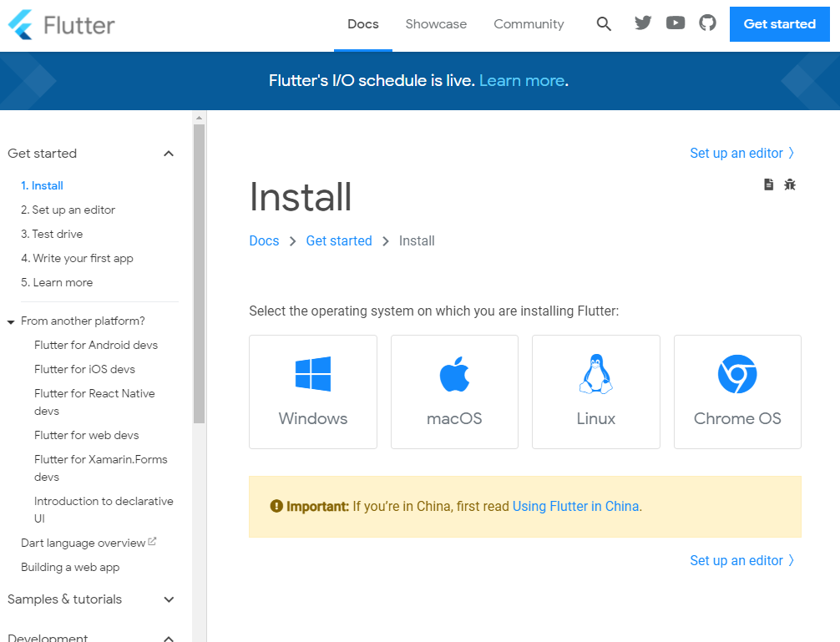Image resolution: width=840 pixels, height=642 pixels.
Task: Open the Community menu item
Action: pos(528,24)
